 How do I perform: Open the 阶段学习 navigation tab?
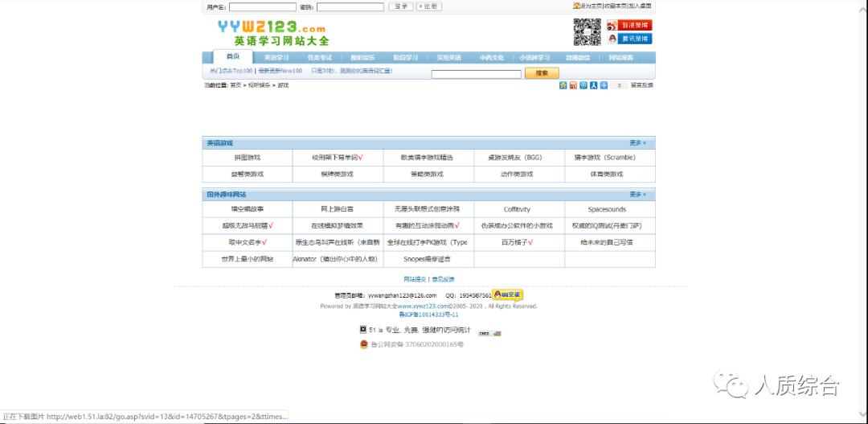[406, 58]
